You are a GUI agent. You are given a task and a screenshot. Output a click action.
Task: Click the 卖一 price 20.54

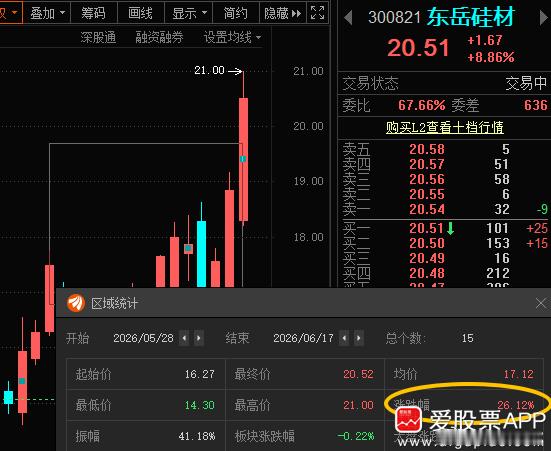[427, 210]
